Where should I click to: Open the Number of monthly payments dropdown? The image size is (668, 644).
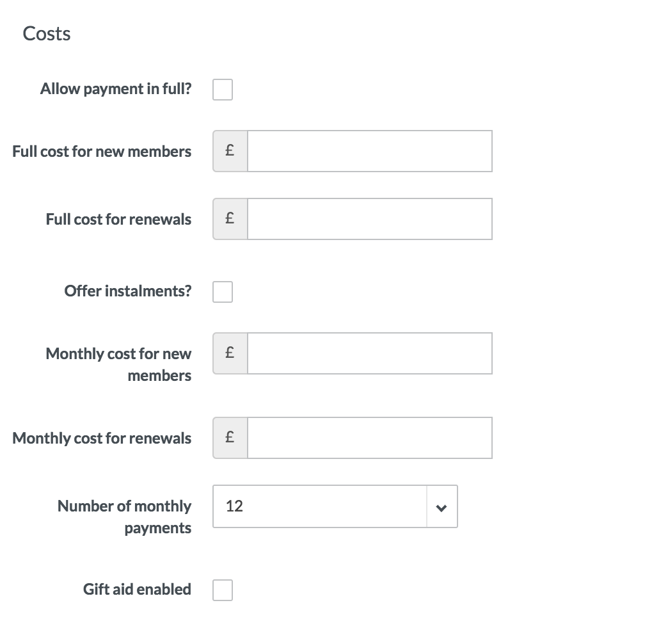335,506
